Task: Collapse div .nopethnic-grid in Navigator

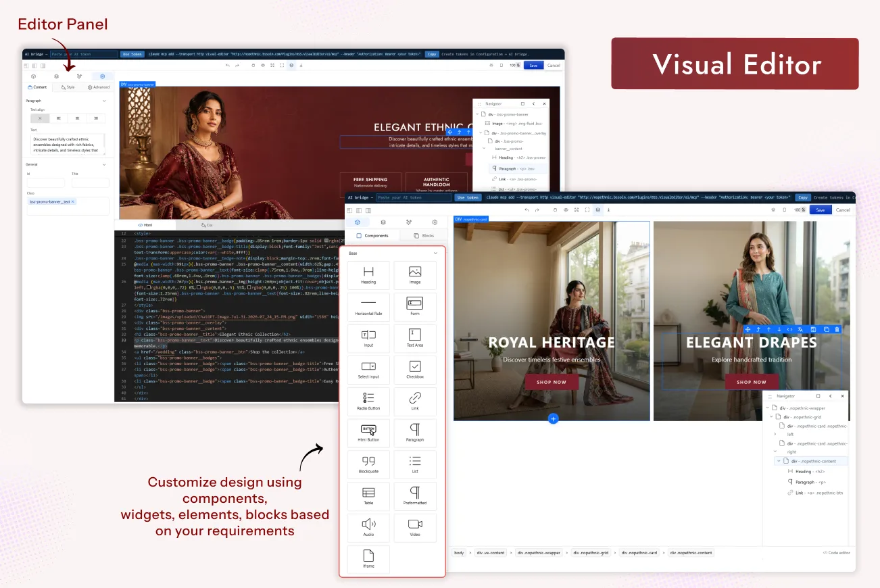Action: point(771,417)
